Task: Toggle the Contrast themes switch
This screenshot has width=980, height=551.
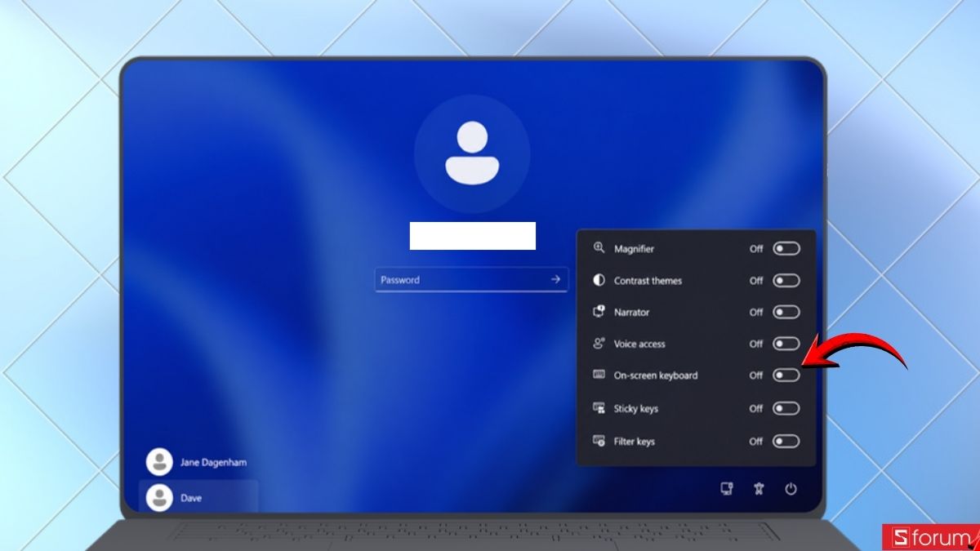Action: tap(786, 281)
